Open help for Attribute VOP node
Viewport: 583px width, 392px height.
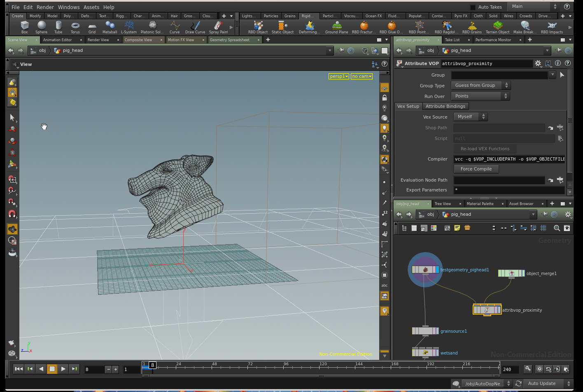click(x=568, y=63)
